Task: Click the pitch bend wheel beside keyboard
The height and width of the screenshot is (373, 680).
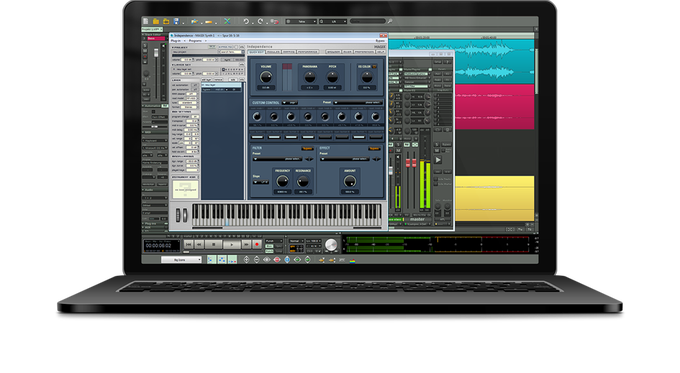Action: pyautogui.click(x=178, y=215)
